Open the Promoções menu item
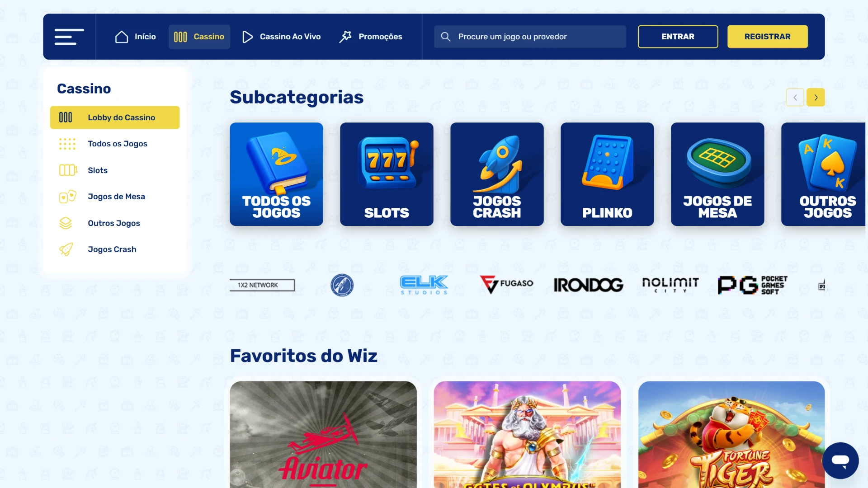868x488 pixels. point(371,37)
